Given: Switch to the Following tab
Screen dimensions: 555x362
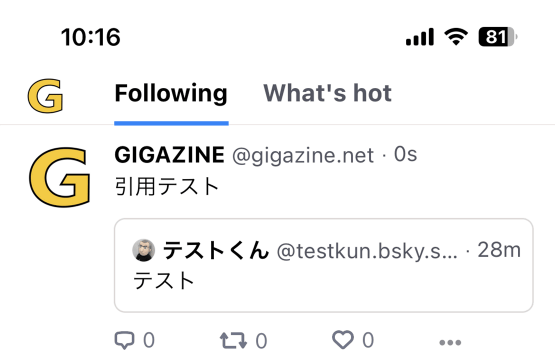Looking at the screenshot, I should click(171, 93).
